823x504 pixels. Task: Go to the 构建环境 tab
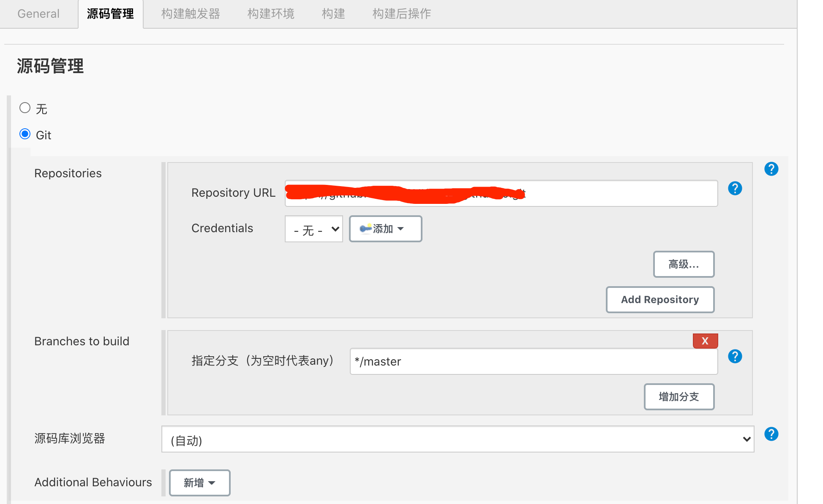271,14
